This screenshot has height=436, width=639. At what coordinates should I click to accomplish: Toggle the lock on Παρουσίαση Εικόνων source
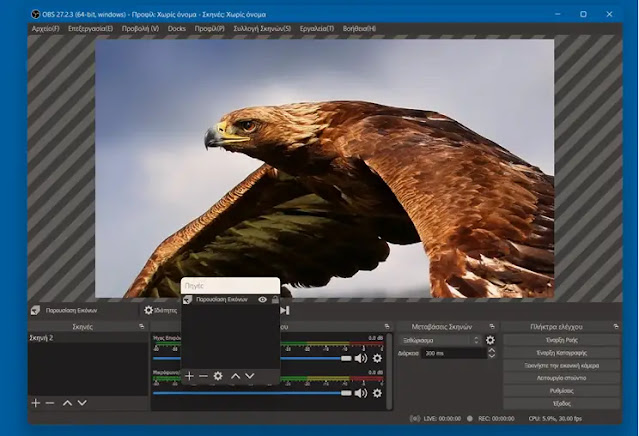pos(274,299)
